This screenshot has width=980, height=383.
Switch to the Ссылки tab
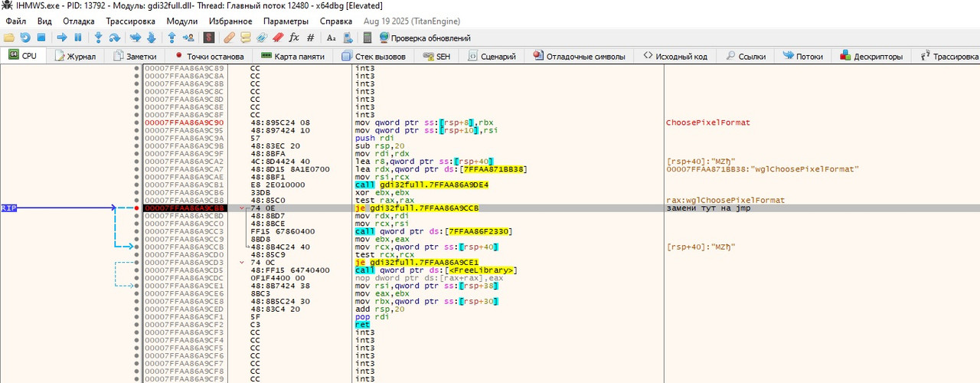click(x=746, y=57)
